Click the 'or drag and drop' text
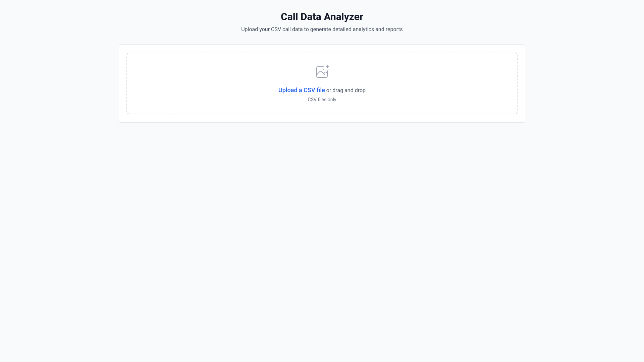Viewport: 644px width, 362px height. pos(346,90)
